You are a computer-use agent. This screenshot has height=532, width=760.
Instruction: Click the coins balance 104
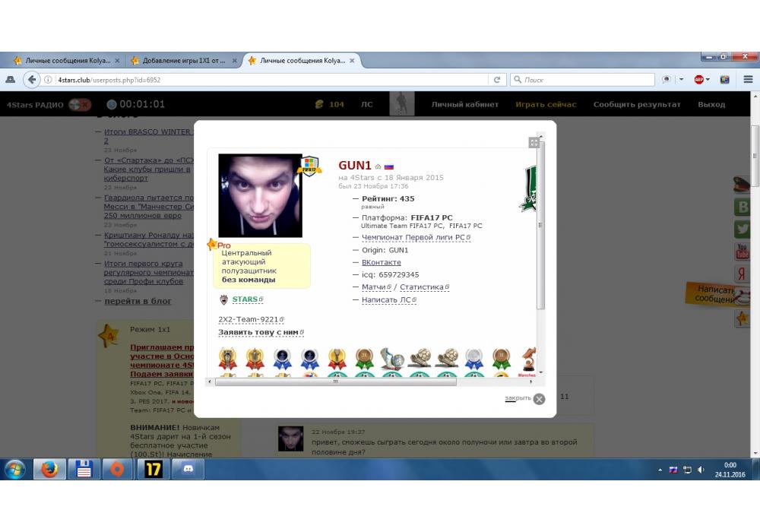[x=330, y=104]
